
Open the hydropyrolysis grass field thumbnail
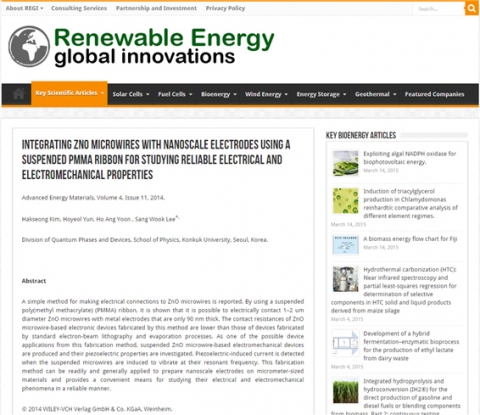click(x=345, y=391)
